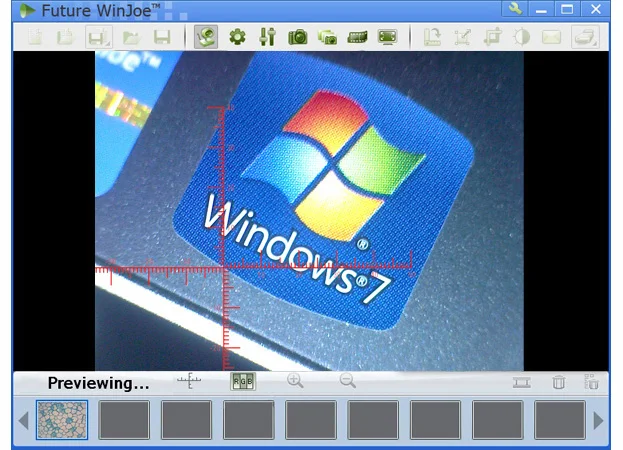Click the rotate image icon
This screenshot has height=450, width=623.
pos(432,37)
